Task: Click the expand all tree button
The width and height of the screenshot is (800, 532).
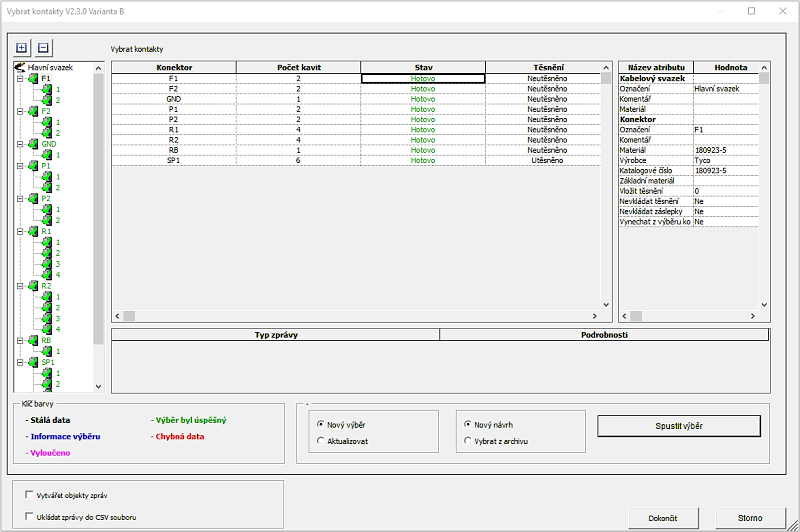Action: click(x=23, y=48)
